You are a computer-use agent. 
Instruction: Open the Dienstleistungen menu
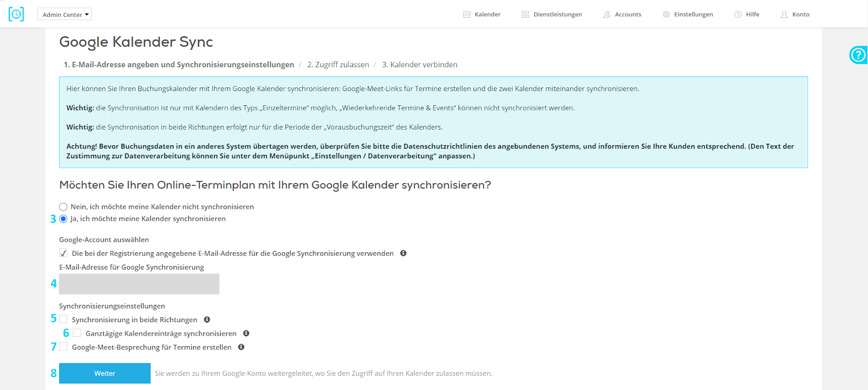(552, 15)
